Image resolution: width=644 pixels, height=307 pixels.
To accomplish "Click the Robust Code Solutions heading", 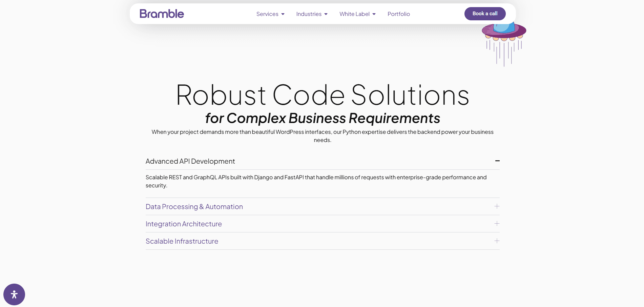I will click(x=322, y=96).
